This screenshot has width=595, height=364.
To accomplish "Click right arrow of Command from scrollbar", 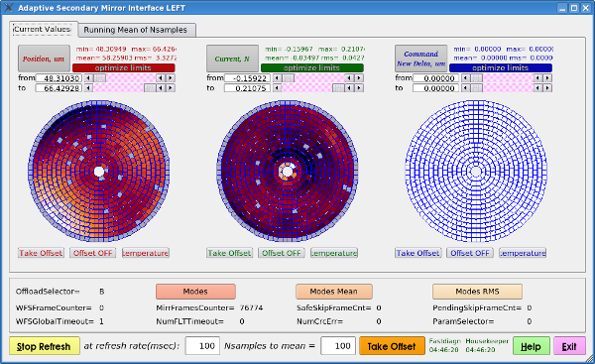I will 547,78.
